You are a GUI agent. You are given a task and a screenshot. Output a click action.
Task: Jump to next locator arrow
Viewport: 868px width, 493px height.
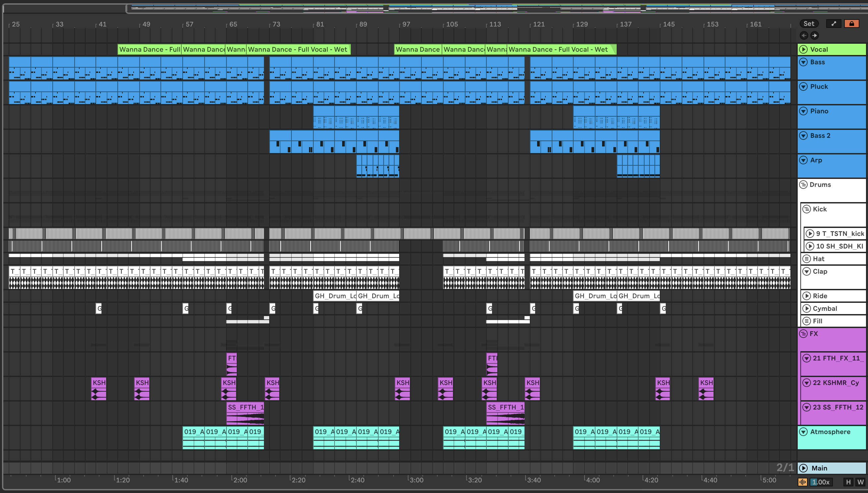click(x=814, y=35)
